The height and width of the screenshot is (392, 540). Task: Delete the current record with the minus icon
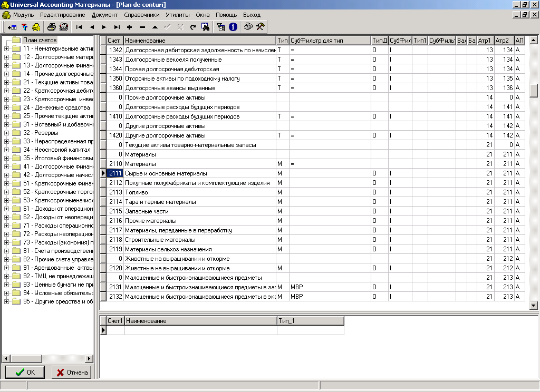[x=142, y=27]
